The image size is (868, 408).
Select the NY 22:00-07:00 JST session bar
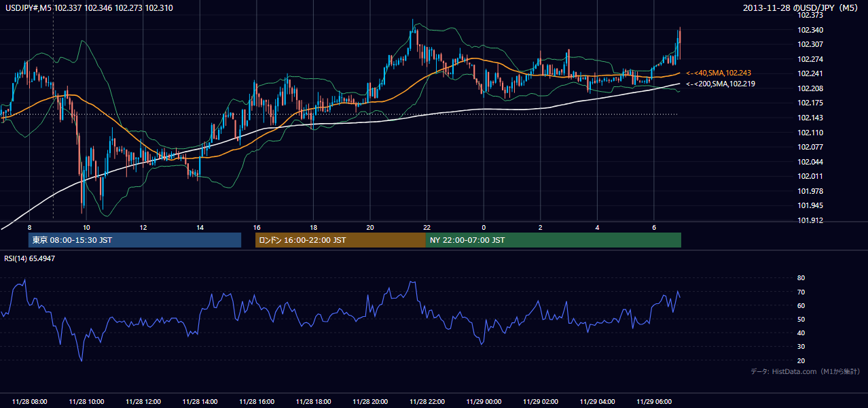(x=554, y=240)
